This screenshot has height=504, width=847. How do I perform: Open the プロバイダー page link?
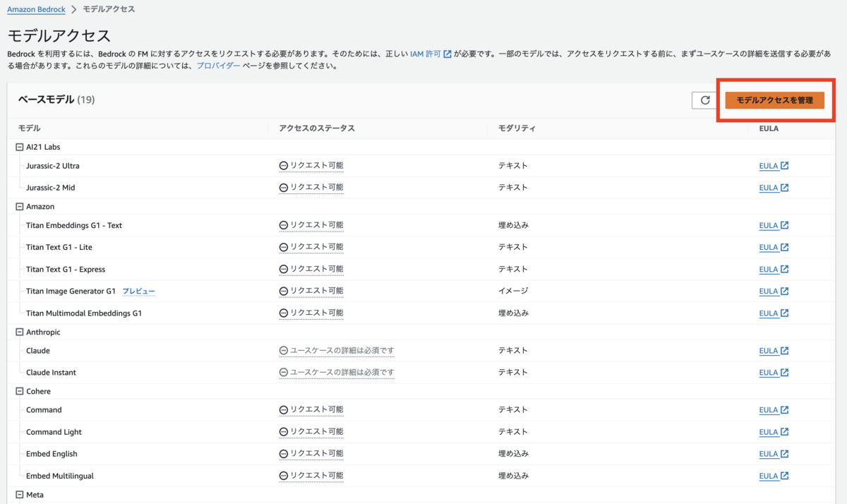click(x=218, y=66)
